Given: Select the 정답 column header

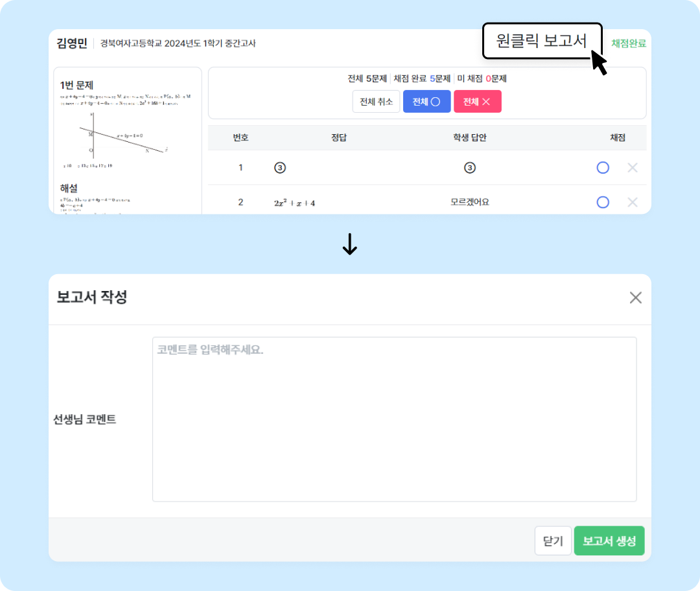Looking at the screenshot, I should (339, 137).
